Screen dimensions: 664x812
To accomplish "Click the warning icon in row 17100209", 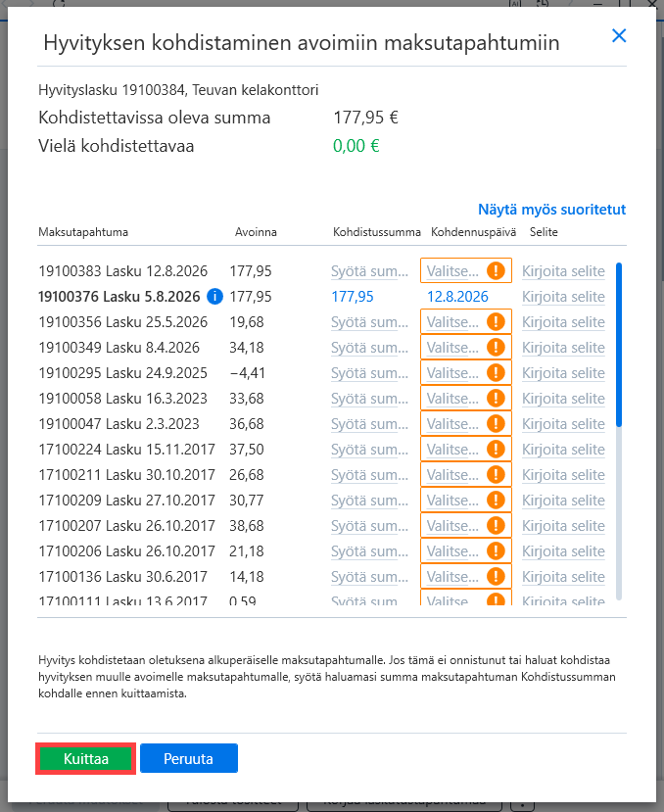I will tap(496, 501).
